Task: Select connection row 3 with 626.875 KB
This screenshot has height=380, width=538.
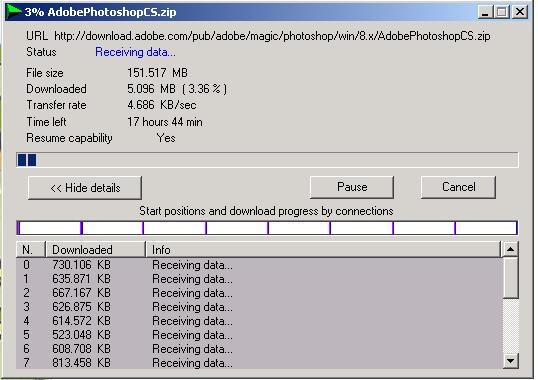Action: [259, 307]
